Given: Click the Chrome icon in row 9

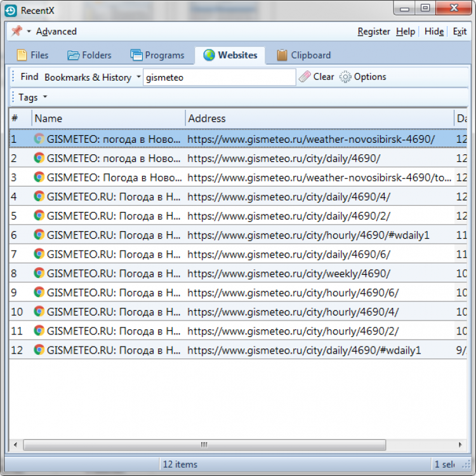Looking at the screenshot, I should [x=39, y=293].
